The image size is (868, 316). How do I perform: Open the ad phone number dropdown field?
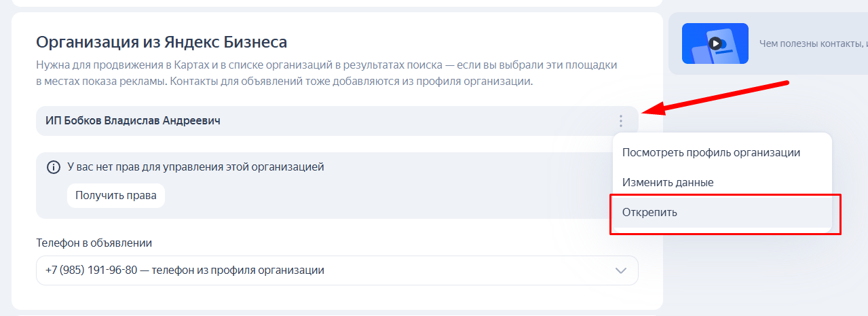tap(337, 270)
